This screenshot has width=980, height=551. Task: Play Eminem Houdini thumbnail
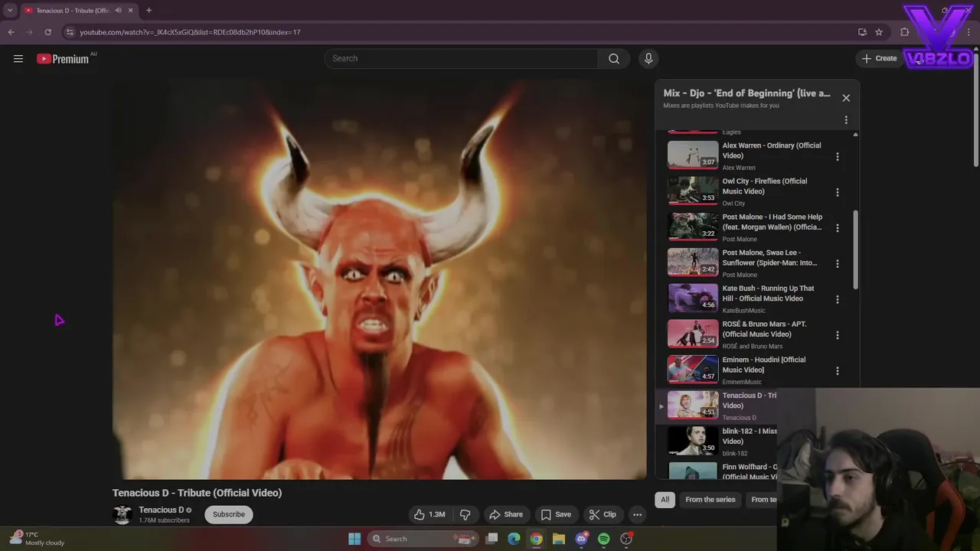(x=693, y=369)
